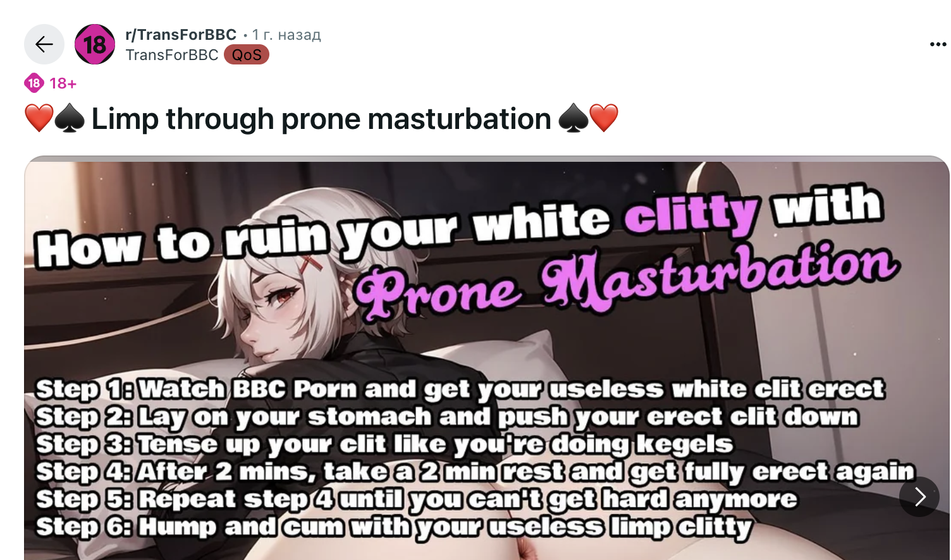Viewport: 951px width, 560px height.
Task: Click the red heart emoji starting the title
Action: tap(39, 118)
